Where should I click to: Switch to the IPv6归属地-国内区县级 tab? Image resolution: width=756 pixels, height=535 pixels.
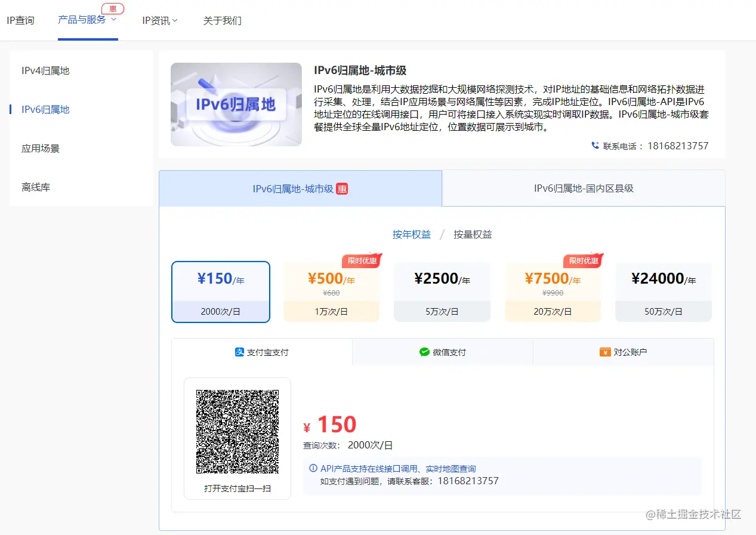[x=584, y=189]
